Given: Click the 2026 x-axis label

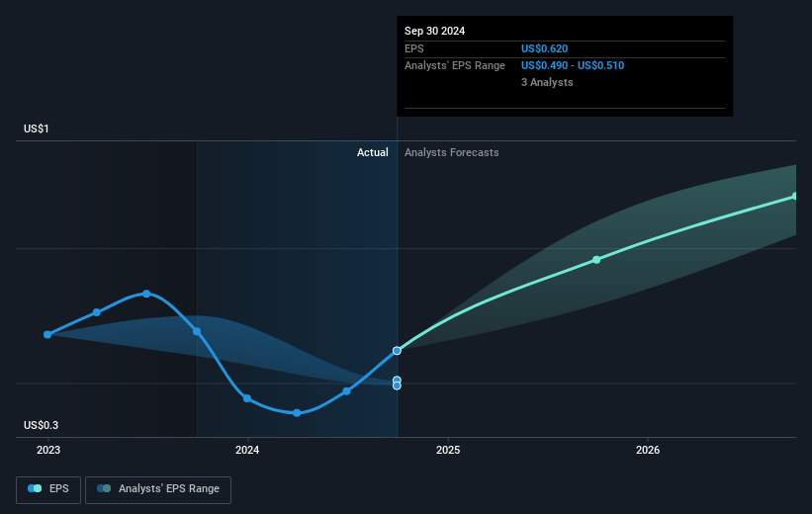Looking at the screenshot, I should pos(648,451).
